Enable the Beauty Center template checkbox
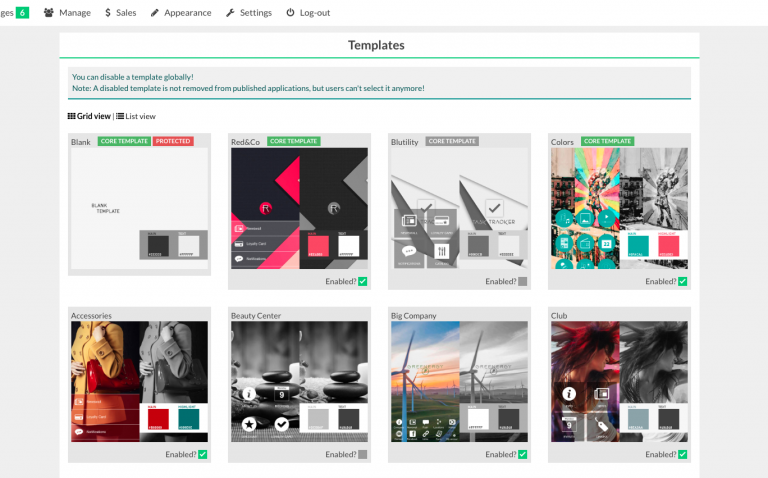 coord(362,454)
